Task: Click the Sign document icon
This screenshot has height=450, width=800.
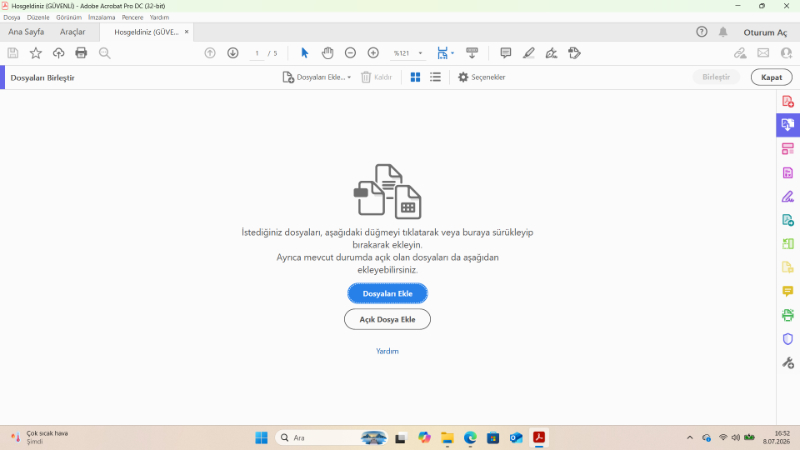Action: pyautogui.click(x=552, y=53)
